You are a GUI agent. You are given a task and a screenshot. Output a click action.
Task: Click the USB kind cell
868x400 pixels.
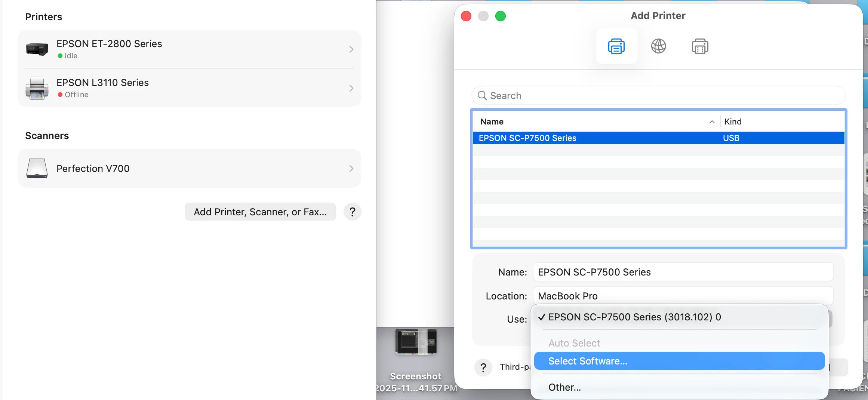(731, 138)
